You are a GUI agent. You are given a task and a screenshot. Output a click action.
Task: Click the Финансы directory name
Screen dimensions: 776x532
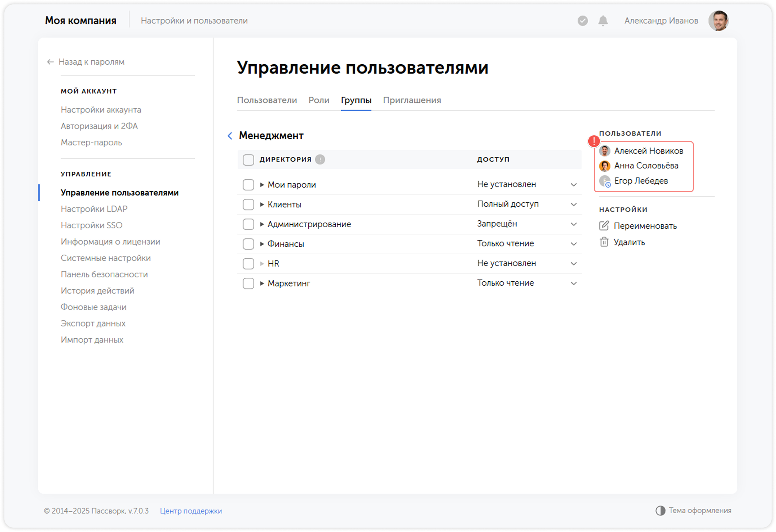(286, 244)
